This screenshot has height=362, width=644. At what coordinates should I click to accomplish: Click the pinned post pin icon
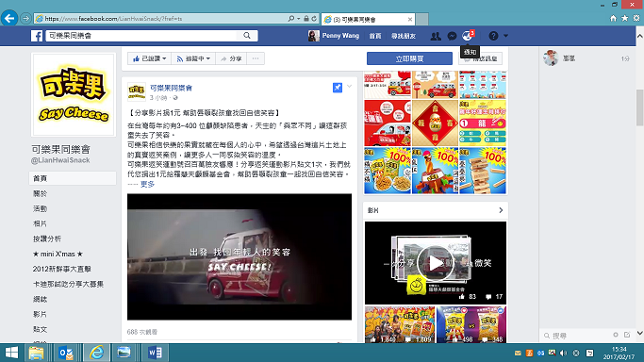tap(338, 88)
